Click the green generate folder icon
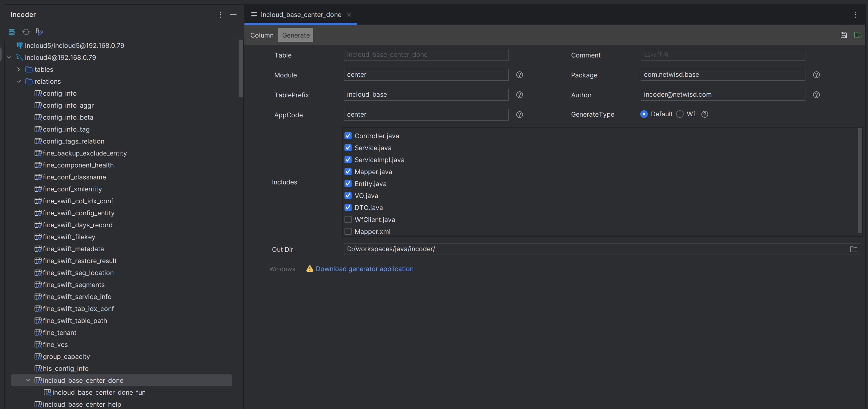Viewport: 868px width, 409px height. click(858, 35)
